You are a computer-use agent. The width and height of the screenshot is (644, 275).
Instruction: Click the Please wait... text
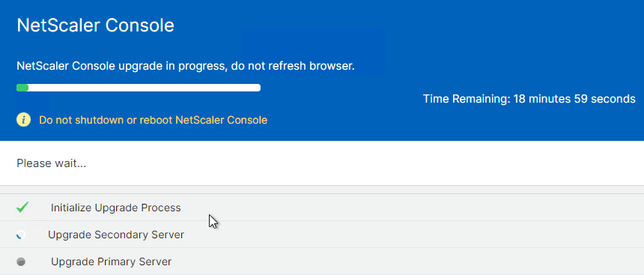click(x=52, y=163)
